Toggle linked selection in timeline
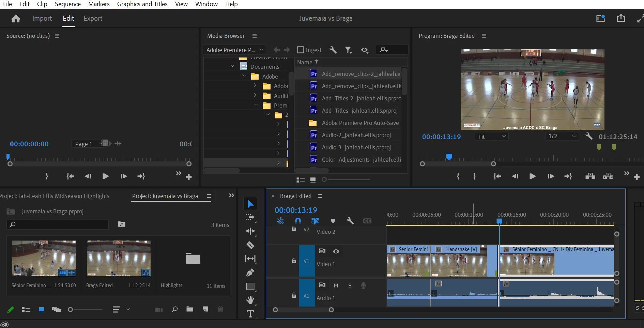 315,221
